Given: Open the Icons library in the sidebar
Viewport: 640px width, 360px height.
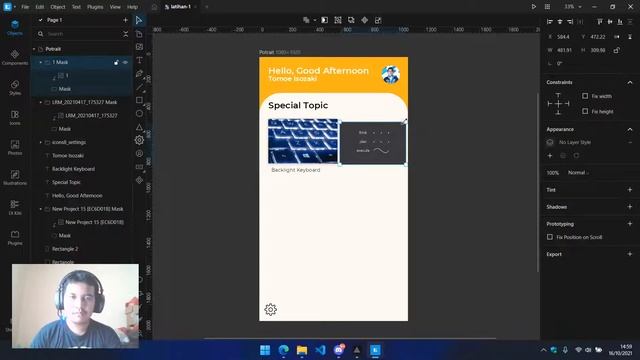Looking at the screenshot, I should pos(15,118).
